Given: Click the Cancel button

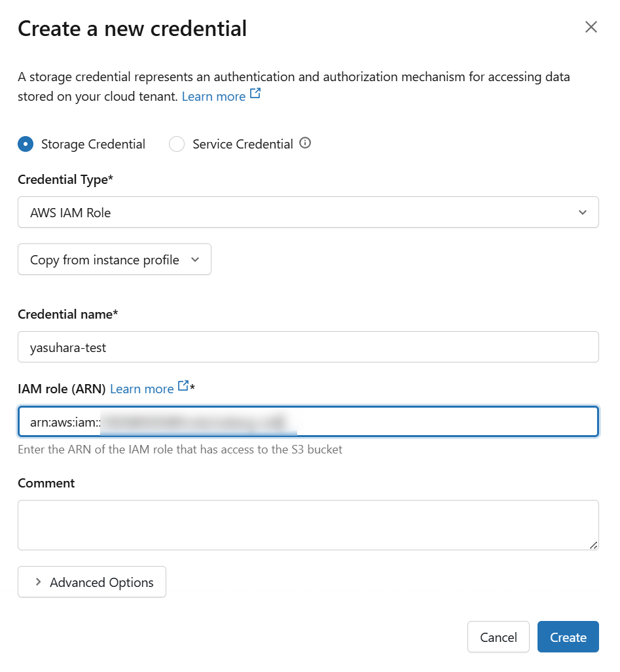Looking at the screenshot, I should click(x=498, y=637).
